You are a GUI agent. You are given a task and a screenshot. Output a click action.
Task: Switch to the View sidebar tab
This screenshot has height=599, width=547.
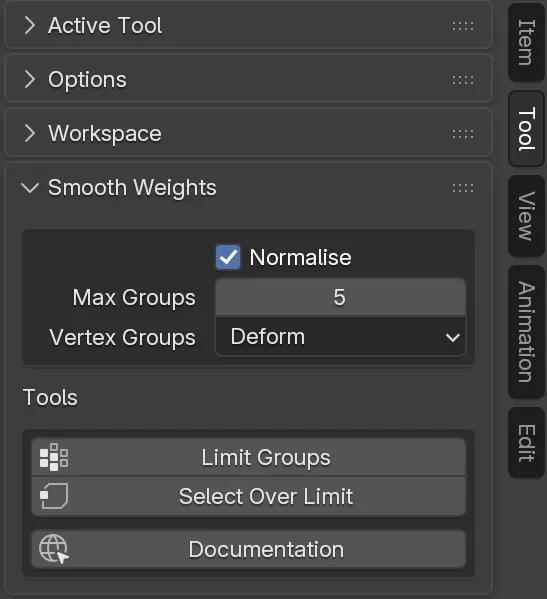point(526,216)
